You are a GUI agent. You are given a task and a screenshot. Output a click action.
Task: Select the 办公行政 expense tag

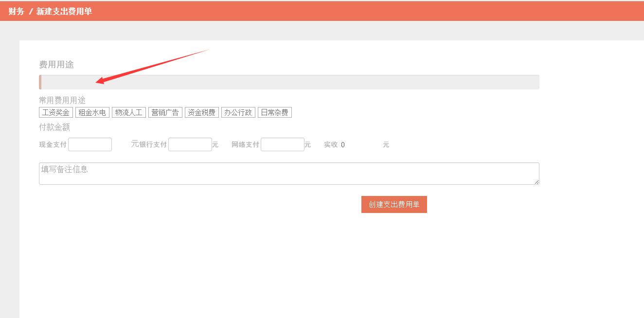pos(238,112)
